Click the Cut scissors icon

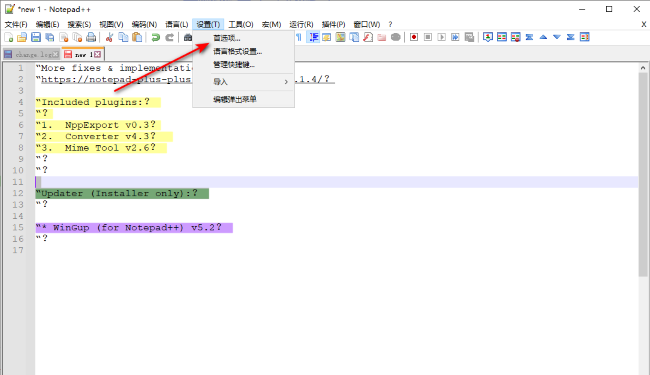coord(109,37)
